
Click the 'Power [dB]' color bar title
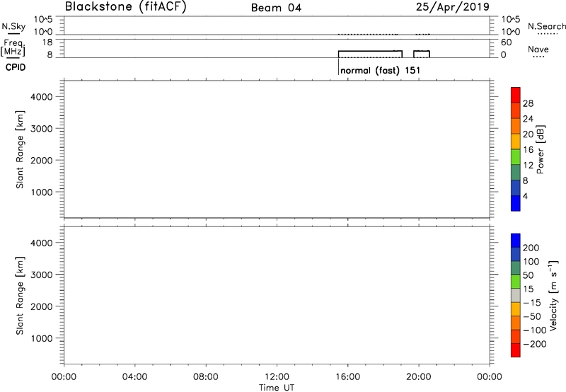(540, 149)
